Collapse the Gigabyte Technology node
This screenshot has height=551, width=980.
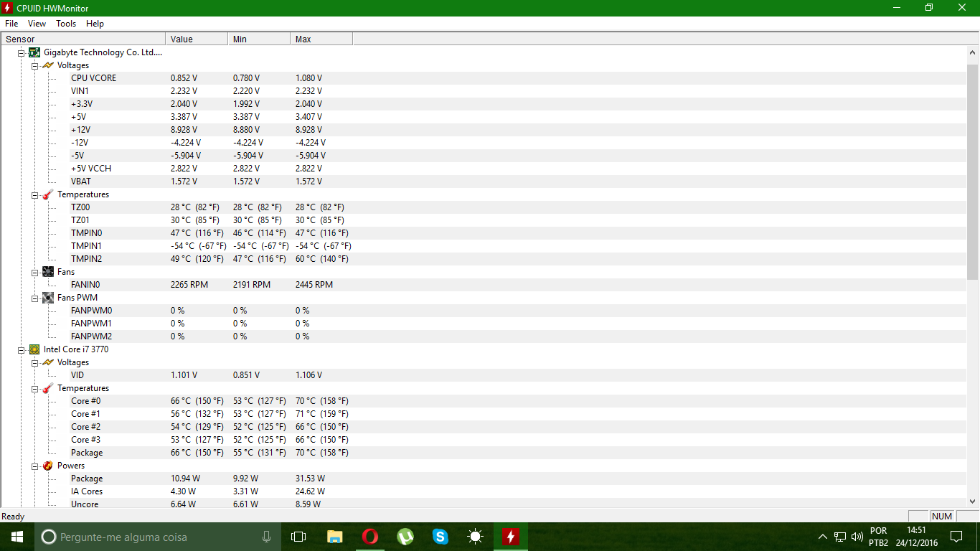pos(22,52)
